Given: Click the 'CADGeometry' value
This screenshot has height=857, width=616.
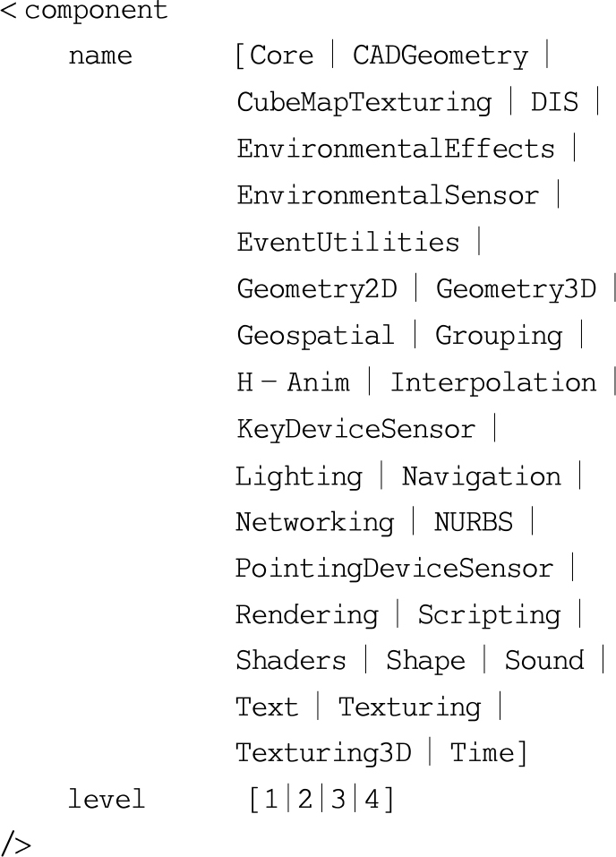Looking at the screenshot, I should (440, 56).
